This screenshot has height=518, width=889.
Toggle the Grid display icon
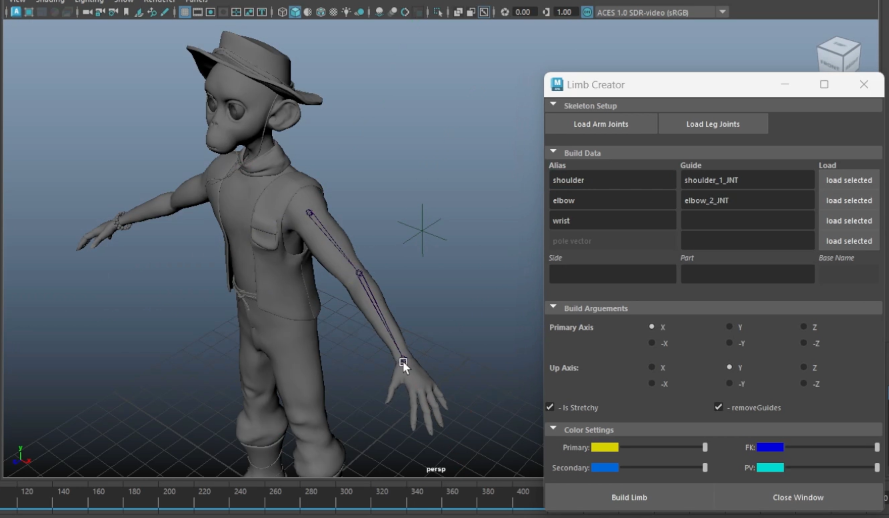click(184, 12)
